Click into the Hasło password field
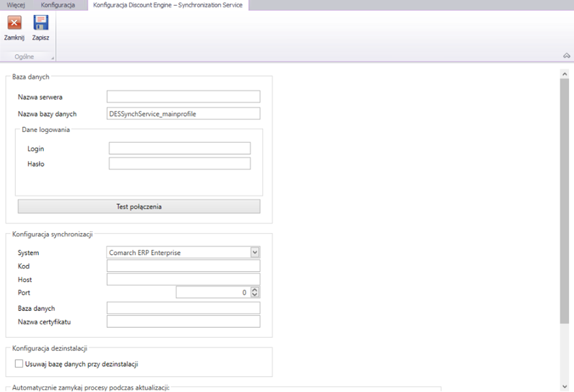Image resolution: width=574 pixels, height=392 pixels. (180, 163)
